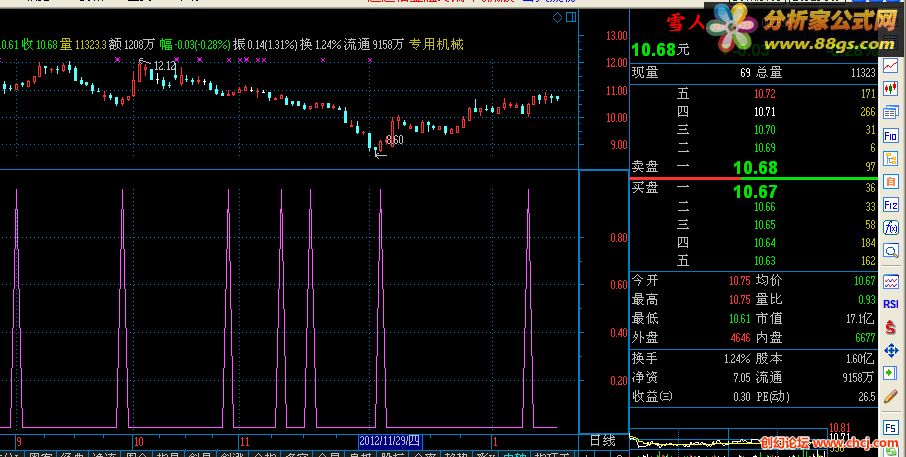Image resolution: width=906 pixels, height=457 pixels.
Task: Select the highlighted 2012/11/29 date marker
Action: click(390, 441)
